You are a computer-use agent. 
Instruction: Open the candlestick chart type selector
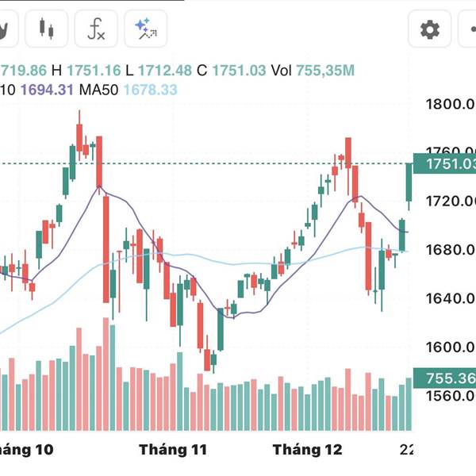tap(47, 30)
